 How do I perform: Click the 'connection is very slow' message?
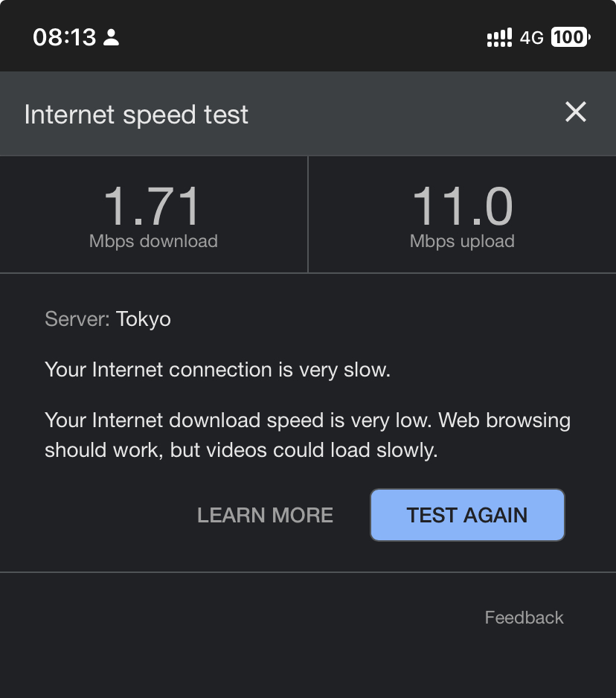coord(217,370)
